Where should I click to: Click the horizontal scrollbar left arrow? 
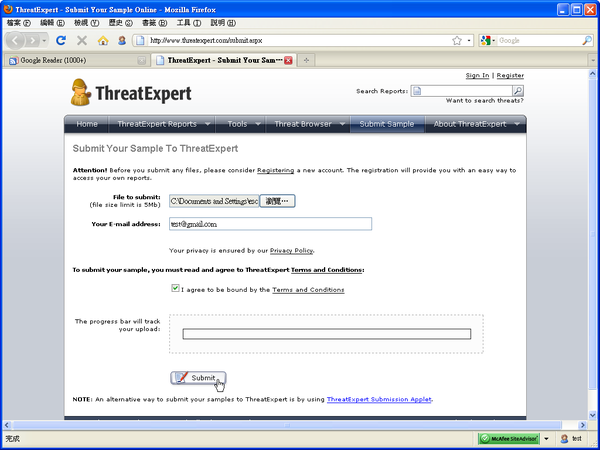(7, 425)
